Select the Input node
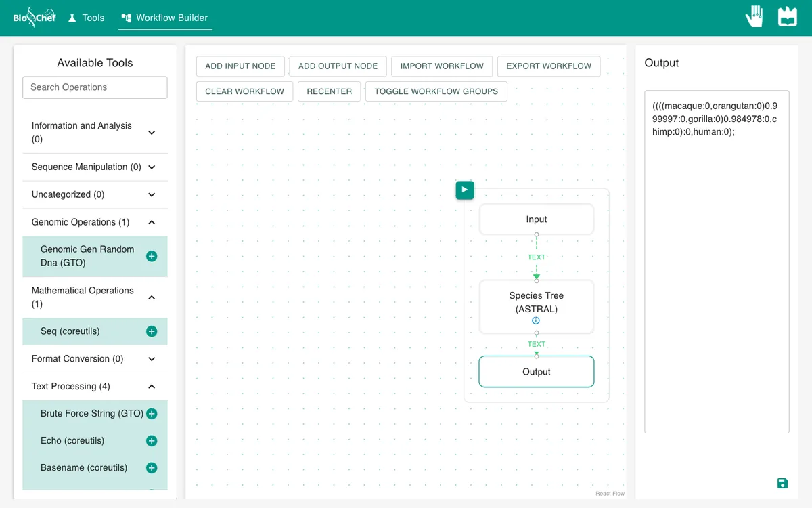Screen dimensions: 812x508 537,219
